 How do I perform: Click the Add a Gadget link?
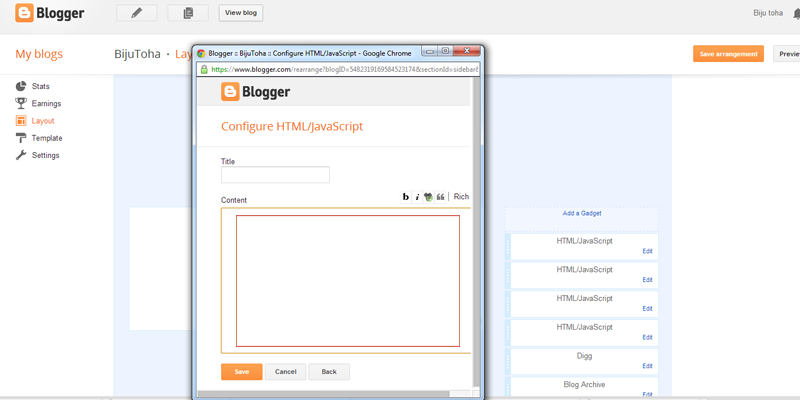coord(582,213)
